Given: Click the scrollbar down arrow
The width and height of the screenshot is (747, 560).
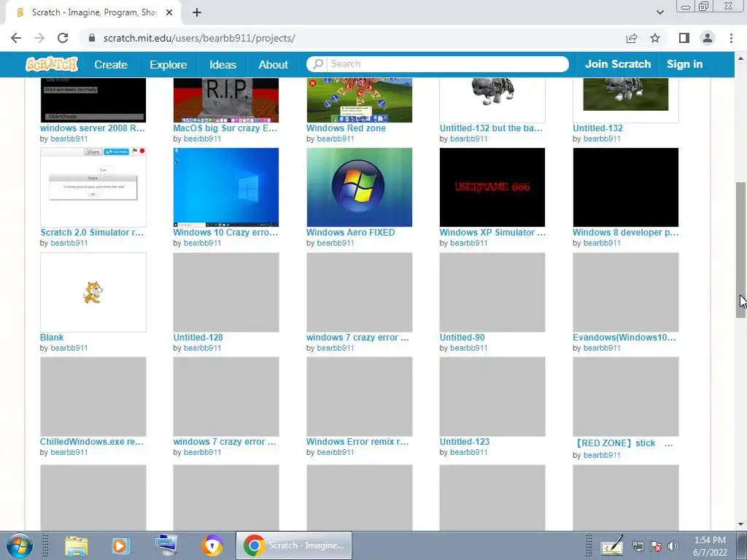Looking at the screenshot, I should pos(740,525).
